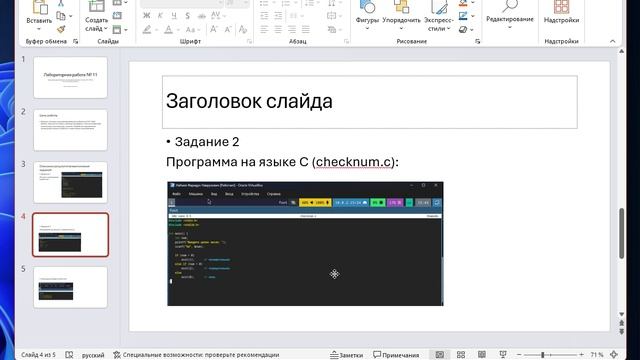Click the Align Text icon in Абзац
The image size is (640, 360).
[331, 16]
